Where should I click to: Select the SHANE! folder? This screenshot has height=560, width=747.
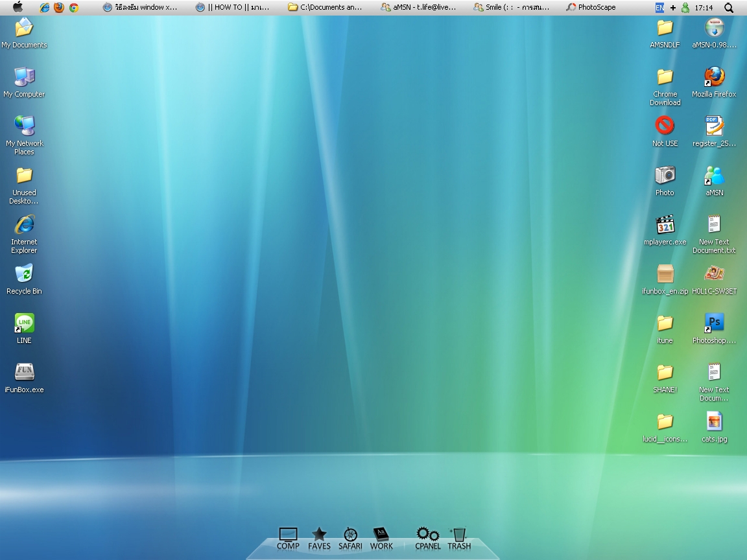click(x=665, y=378)
